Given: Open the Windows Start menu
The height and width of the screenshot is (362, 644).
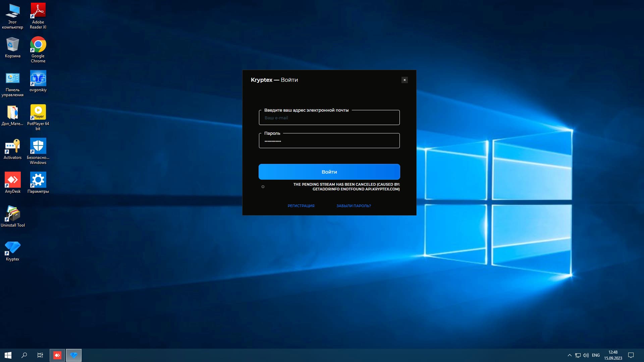Looking at the screenshot, I should coord(8,355).
